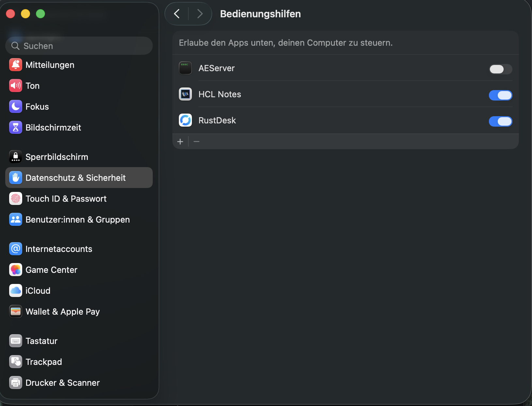Open Sperrbildschirm settings
This screenshot has height=406, width=532.
[x=57, y=157]
